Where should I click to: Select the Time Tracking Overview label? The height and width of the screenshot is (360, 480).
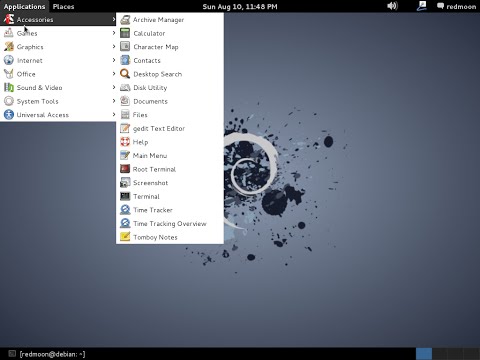point(170,224)
